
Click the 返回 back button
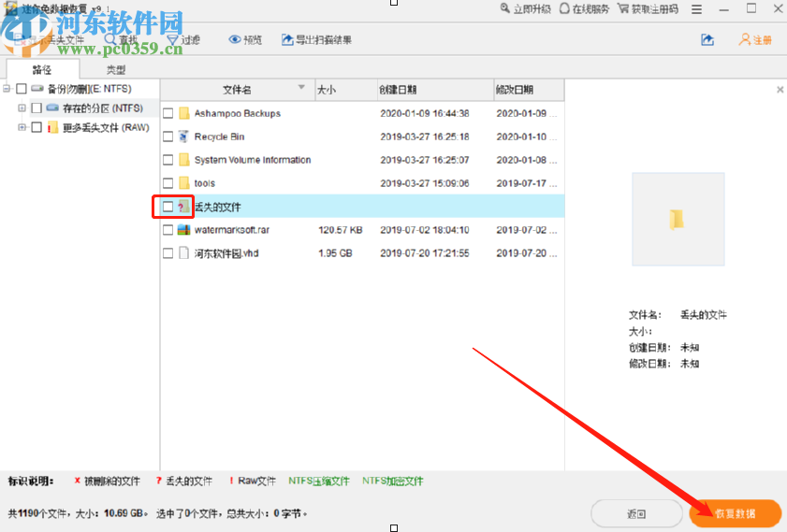coord(636,513)
